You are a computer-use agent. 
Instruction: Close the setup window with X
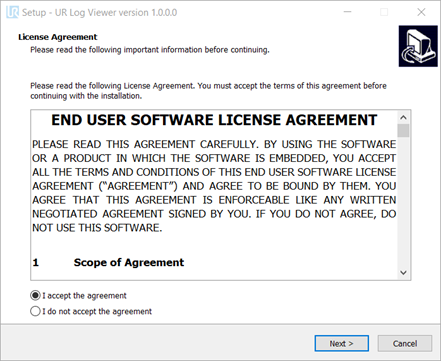(421, 12)
